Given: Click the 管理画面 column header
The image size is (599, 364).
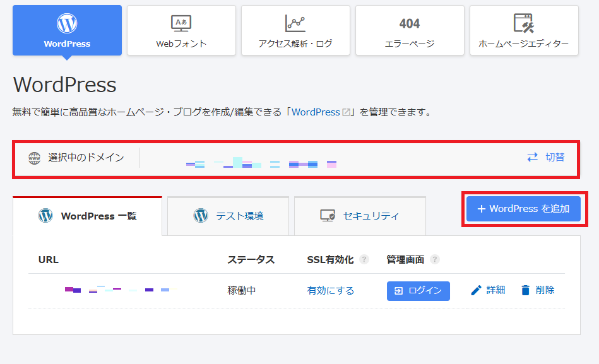Looking at the screenshot, I should coord(405,260).
